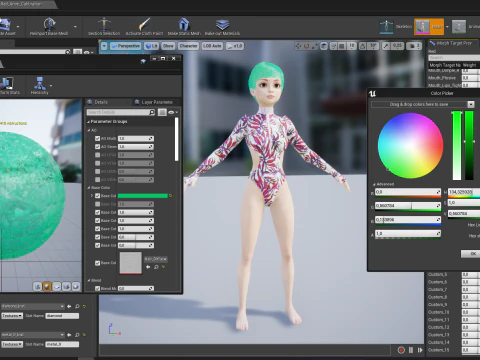This screenshot has width=480, height=360.
Task: Open the Show menu in viewport
Action: point(168,46)
